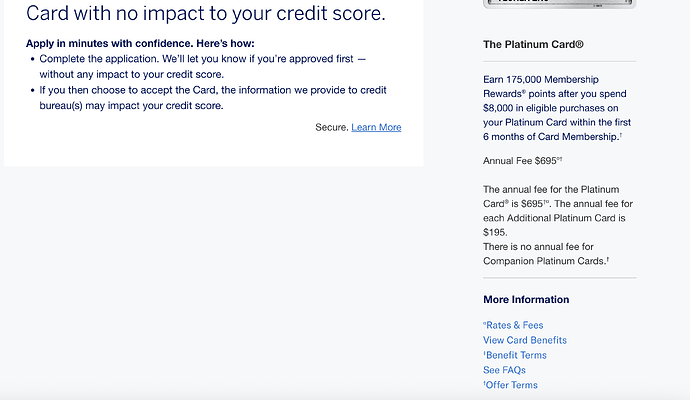690x400 pixels.
Task: Open the Rates & Fees link
Action: (x=514, y=325)
